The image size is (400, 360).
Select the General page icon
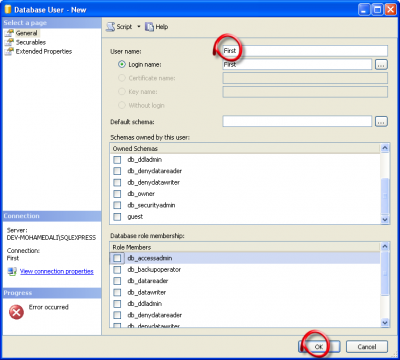click(x=10, y=33)
